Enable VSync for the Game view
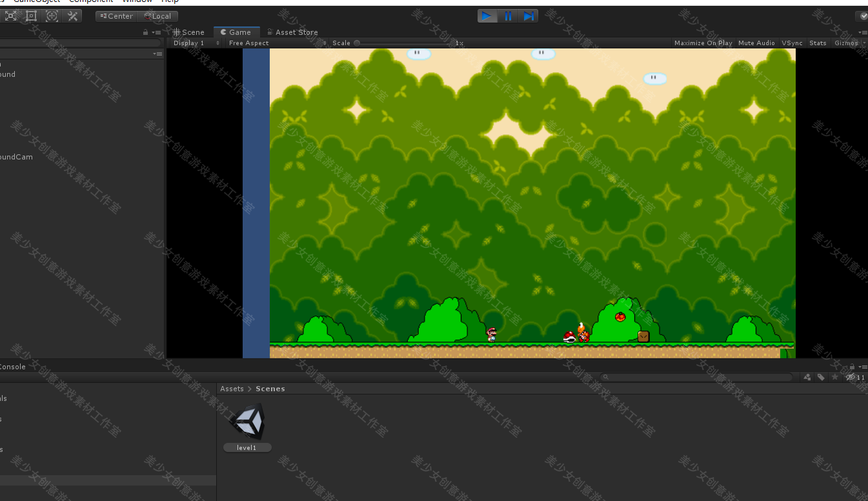The height and width of the screenshot is (501, 868). (x=792, y=43)
